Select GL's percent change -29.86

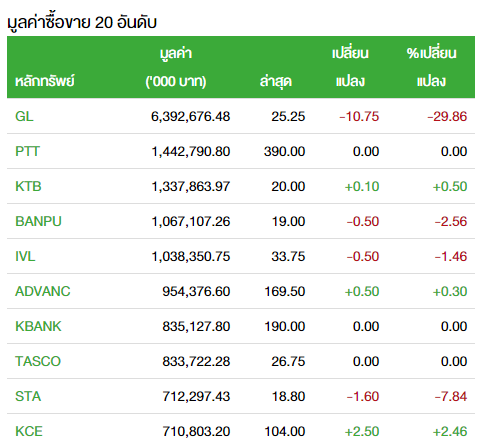(x=447, y=116)
